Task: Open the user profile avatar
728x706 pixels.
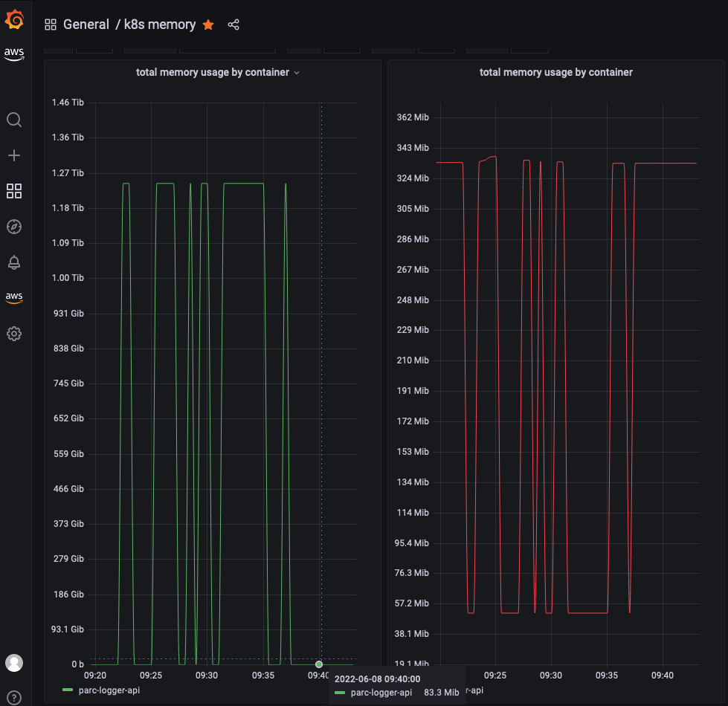Action: tap(14, 662)
